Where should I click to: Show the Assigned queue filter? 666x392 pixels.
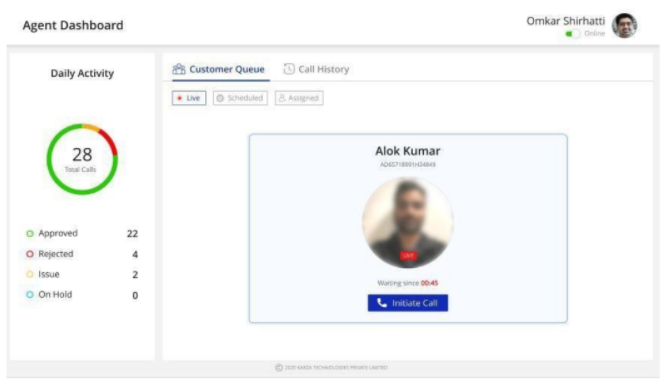[x=299, y=98]
